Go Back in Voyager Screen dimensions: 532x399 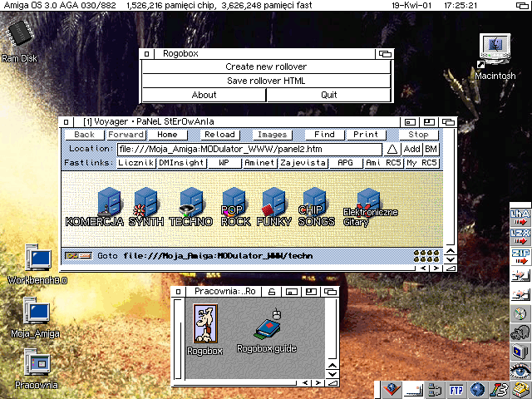[85, 135]
